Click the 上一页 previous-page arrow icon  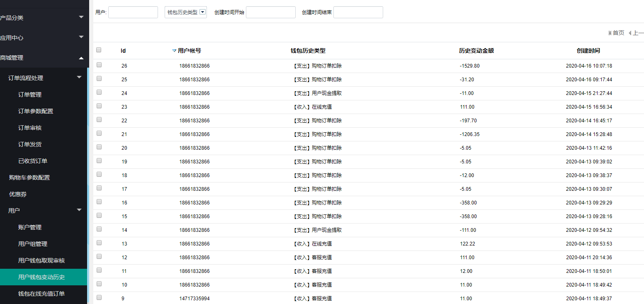tap(630, 33)
